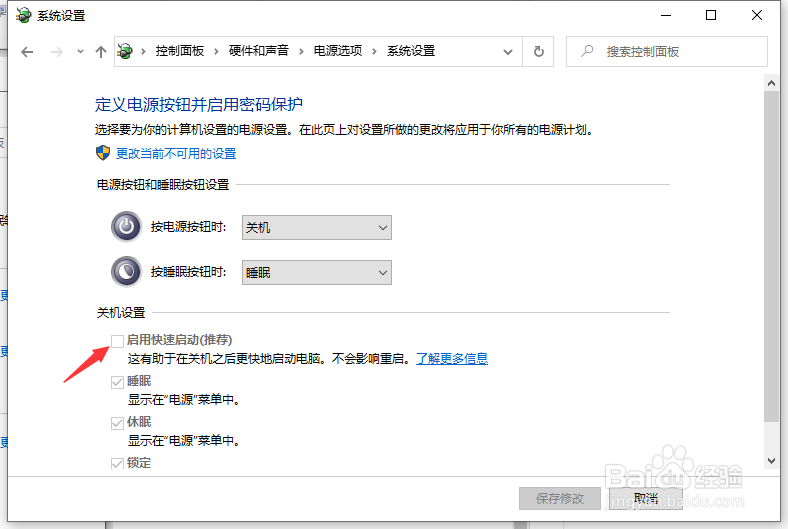788x529 pixels.
Task: Toggle the 休眠 checkbox
Action: tap(117, 423)
